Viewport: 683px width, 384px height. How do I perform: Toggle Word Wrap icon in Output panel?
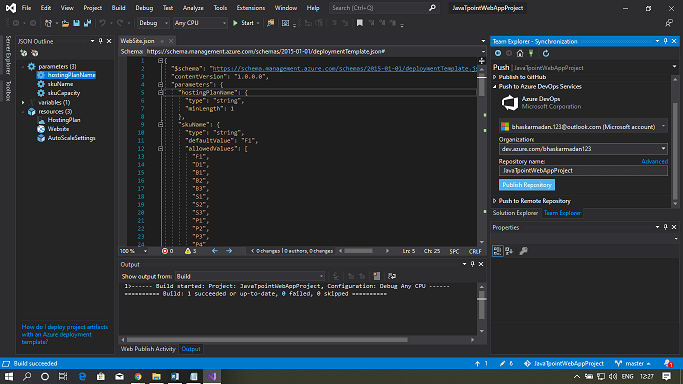[x=392, y=276]
